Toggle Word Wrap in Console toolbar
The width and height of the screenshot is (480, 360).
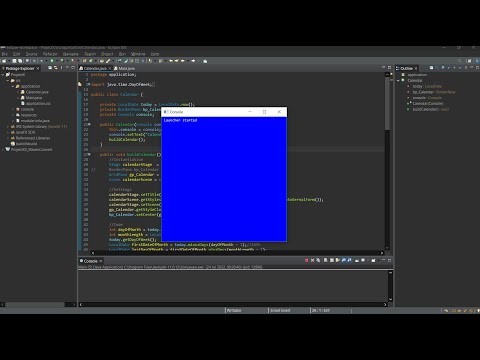pyautogui.click(x=338, y=260)
